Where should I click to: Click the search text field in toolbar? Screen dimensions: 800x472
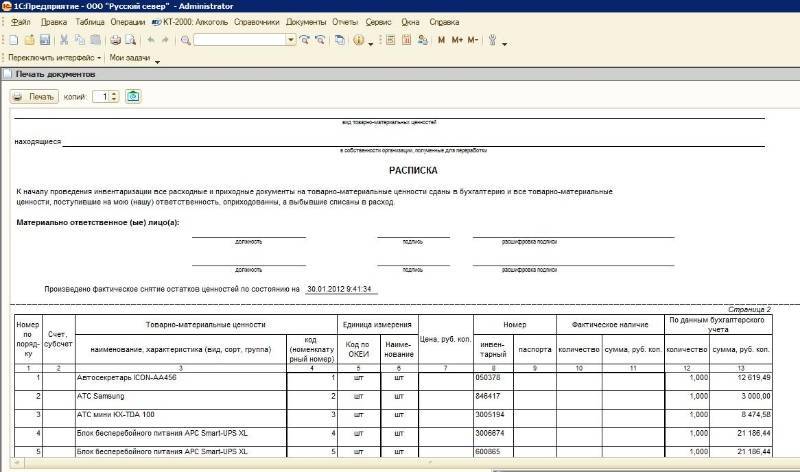(x=239, y=40)
